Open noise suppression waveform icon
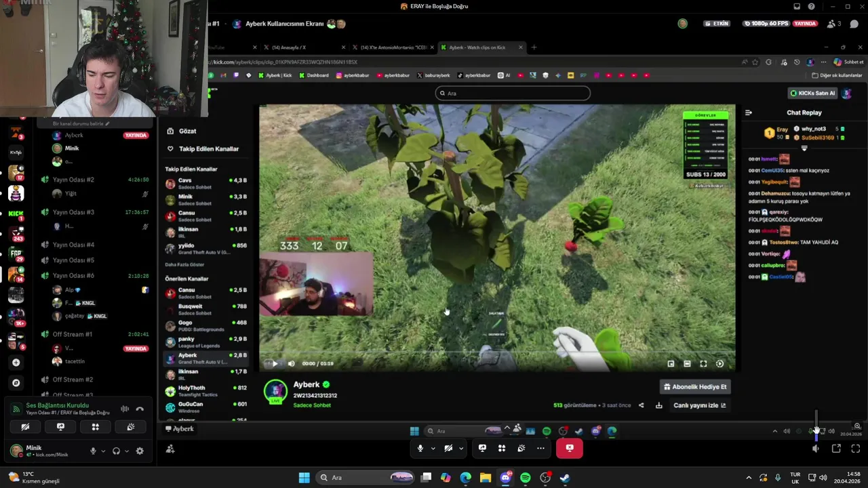This screenshot has width=868, height=488. point(125,409)
